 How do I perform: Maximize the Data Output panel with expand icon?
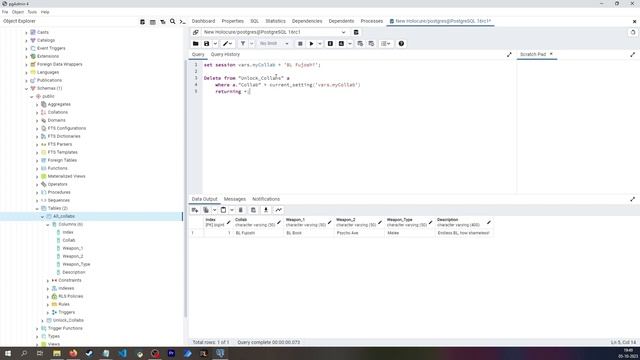click(632, 199)
